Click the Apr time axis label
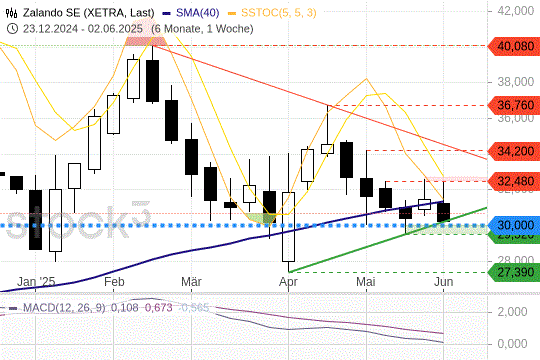 tap(288, 282)
